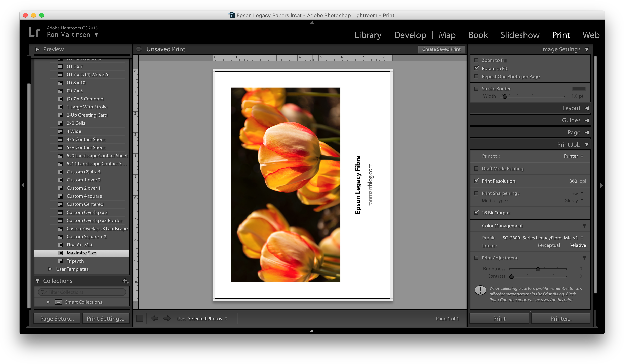Switch to the Develop module

(410, 35)
